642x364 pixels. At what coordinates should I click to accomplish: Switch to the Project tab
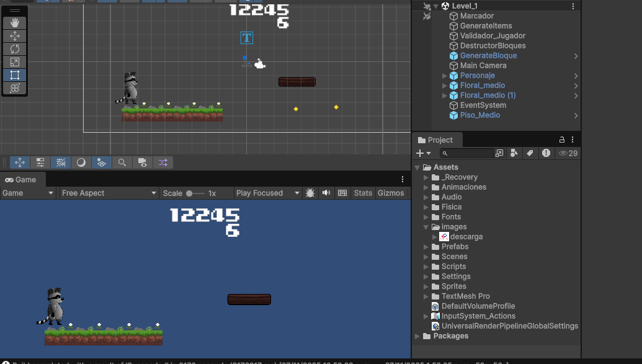point(435,140)
